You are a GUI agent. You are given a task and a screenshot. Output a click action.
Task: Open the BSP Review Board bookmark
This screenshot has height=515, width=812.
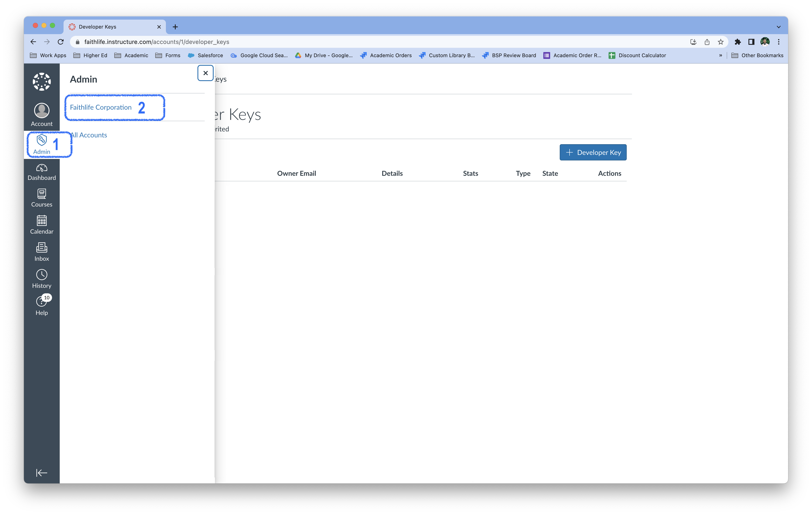(x=509, y=55)
